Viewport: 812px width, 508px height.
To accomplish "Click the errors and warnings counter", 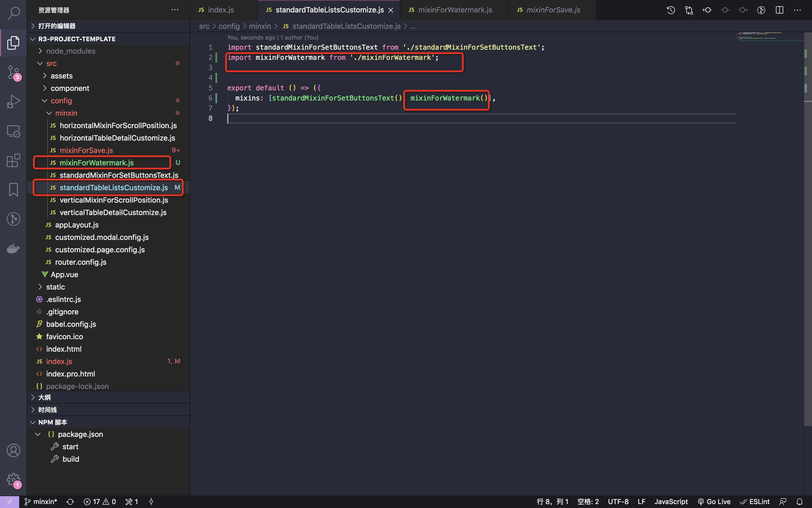I will coord(100,502).
